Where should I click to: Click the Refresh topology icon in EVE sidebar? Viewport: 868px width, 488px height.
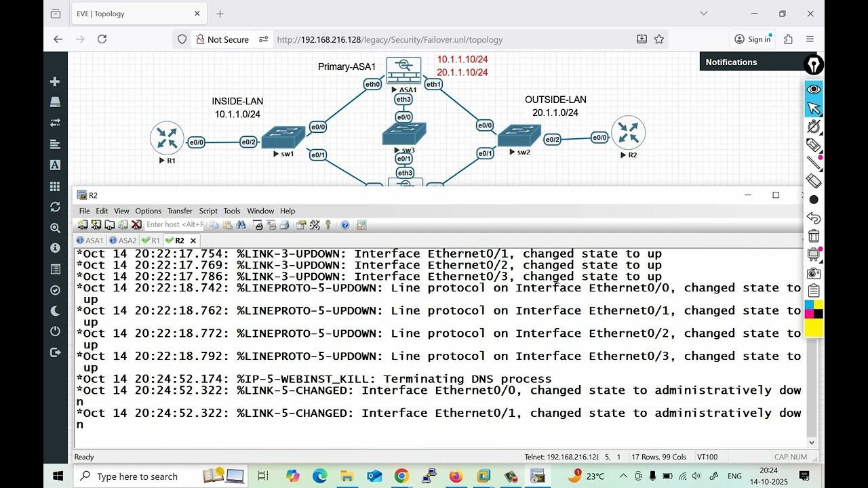[x=55, y=207]
